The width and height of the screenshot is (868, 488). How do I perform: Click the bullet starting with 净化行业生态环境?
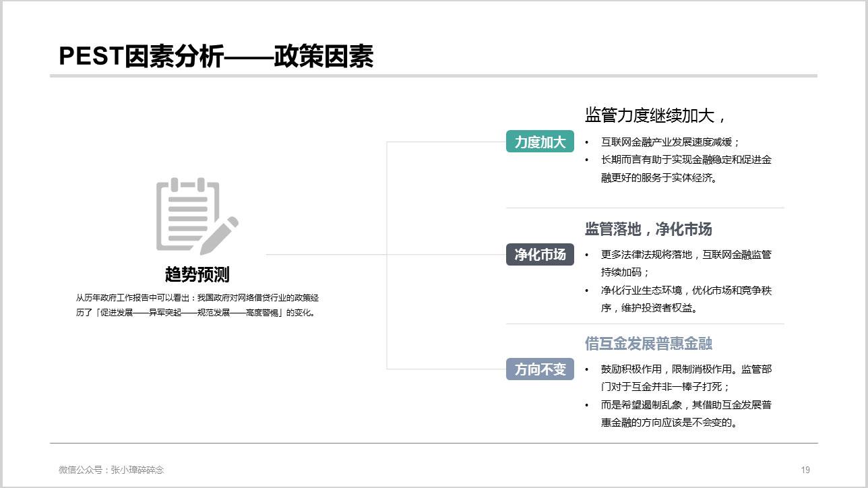tap(686, 299)
